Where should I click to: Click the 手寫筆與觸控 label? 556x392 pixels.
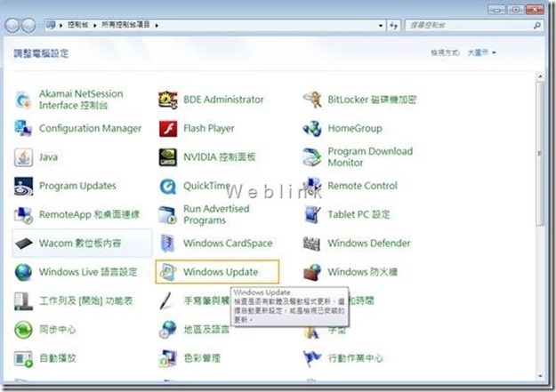click(x=206, y=300)
